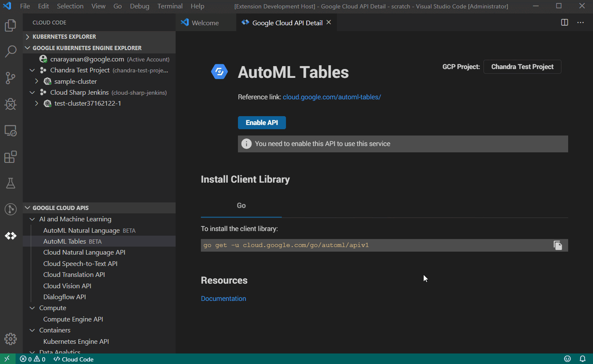The height and width of the screenshot is (364, 593).
Task: Close the Google Cloud API Detail tab
Action: [x=329, y=22]
